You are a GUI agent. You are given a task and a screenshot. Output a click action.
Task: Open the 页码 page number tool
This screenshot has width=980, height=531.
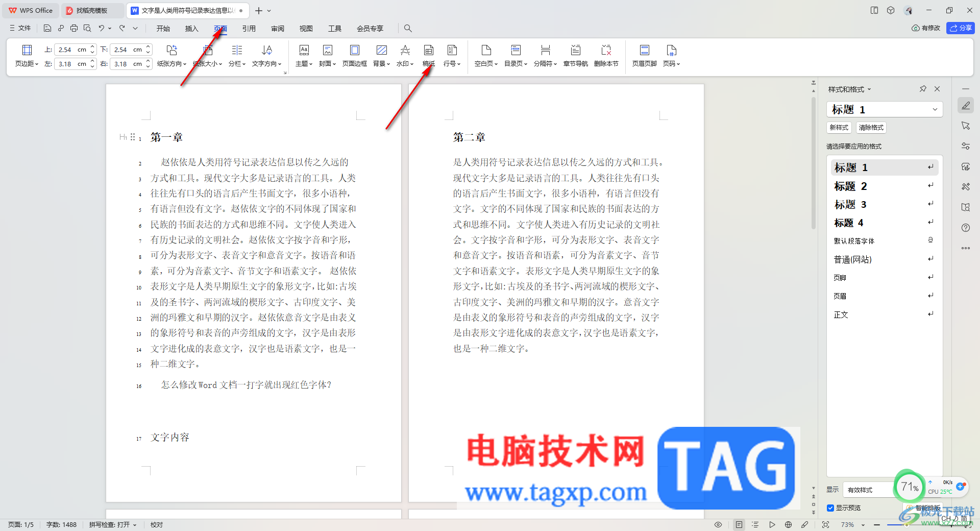click(x=671, y=56)
